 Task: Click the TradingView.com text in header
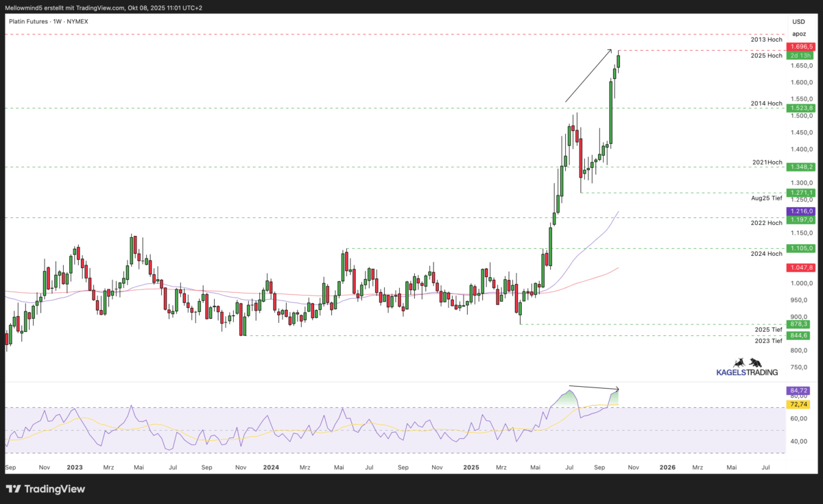point(97,8)
